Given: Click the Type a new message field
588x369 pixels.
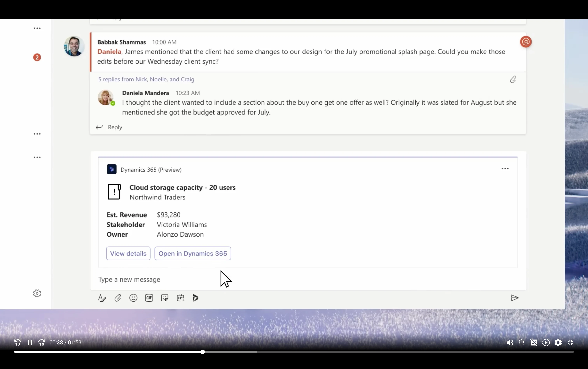Looking at the screenshot, I should (308, 279).
